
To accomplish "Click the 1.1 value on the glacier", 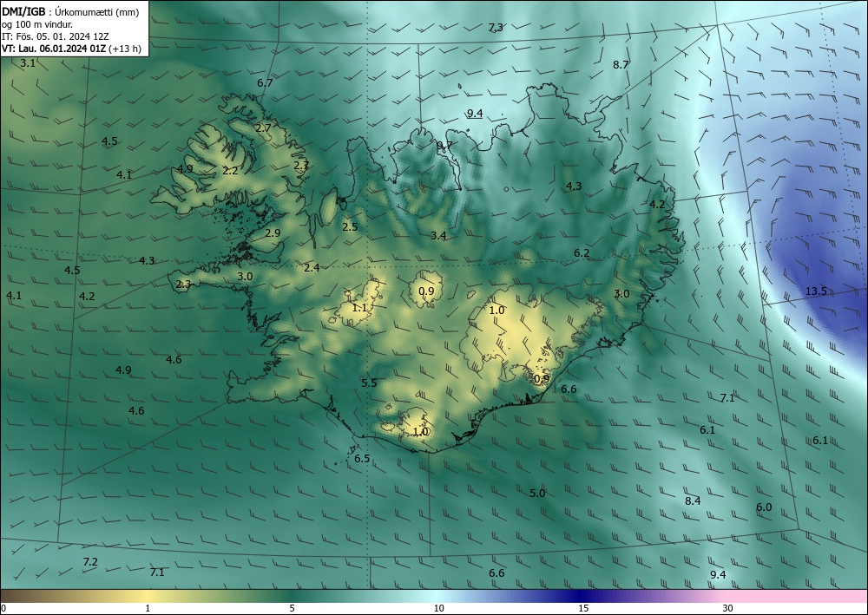I will [x=360, y=307].
